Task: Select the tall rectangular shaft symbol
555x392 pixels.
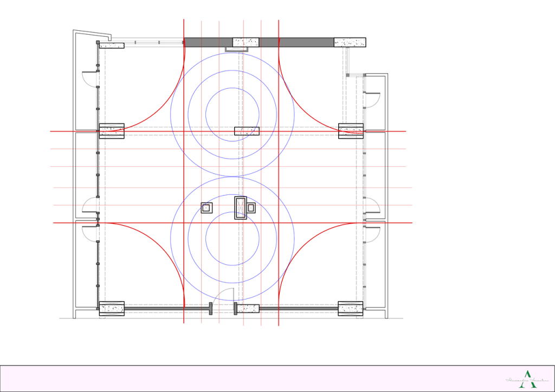Action: (240, 208)
